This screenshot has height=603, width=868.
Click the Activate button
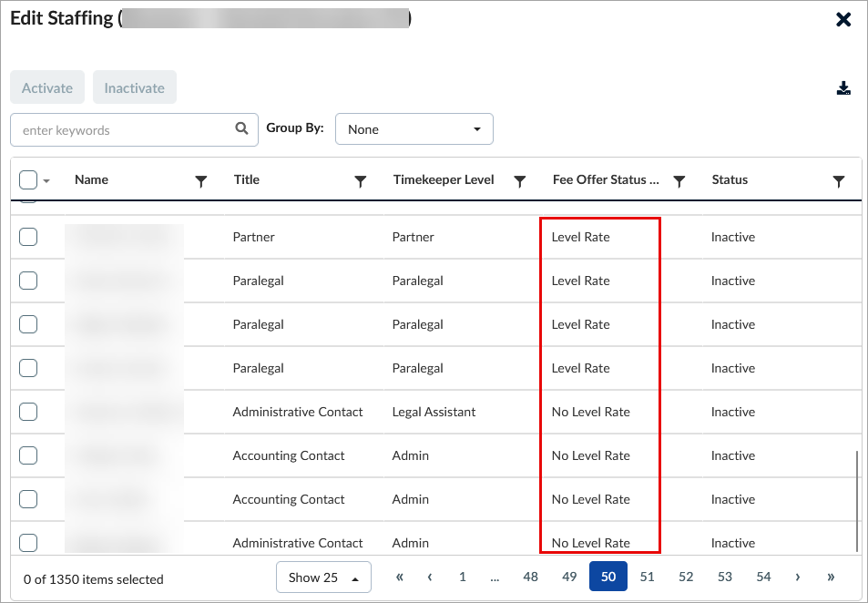click(47, 87)
